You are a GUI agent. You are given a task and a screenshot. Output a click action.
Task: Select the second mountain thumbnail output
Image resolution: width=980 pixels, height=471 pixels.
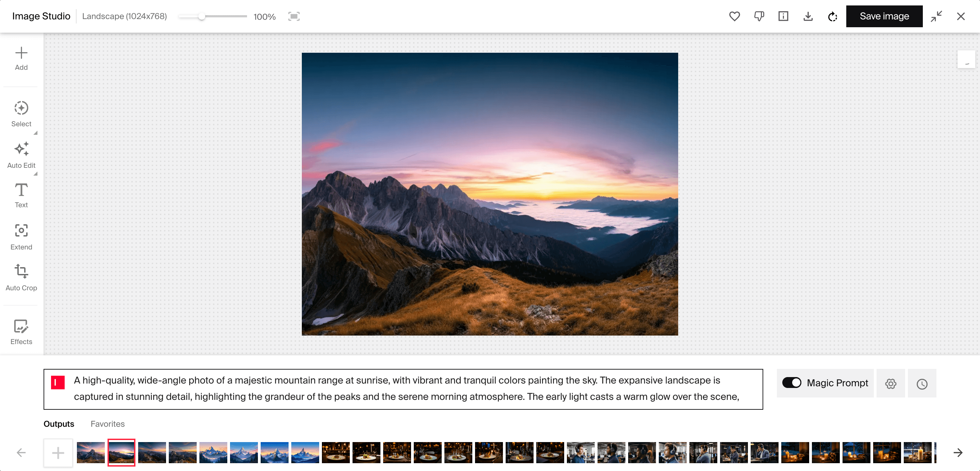coord(122,453)
